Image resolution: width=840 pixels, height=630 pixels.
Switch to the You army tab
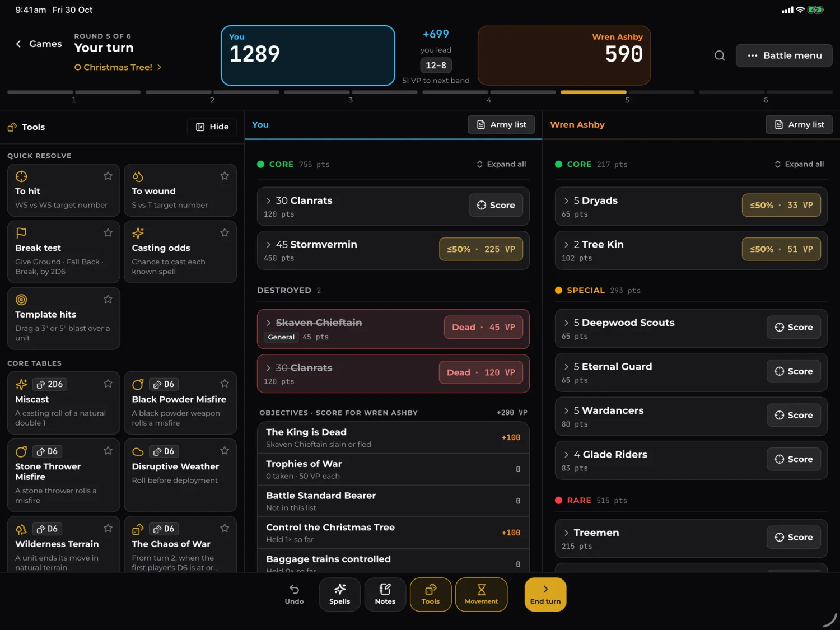tap(260, 125)
